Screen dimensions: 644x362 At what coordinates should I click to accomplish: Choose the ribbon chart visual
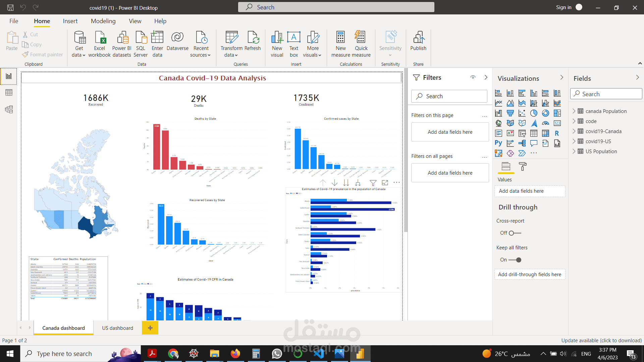(557, 103)
